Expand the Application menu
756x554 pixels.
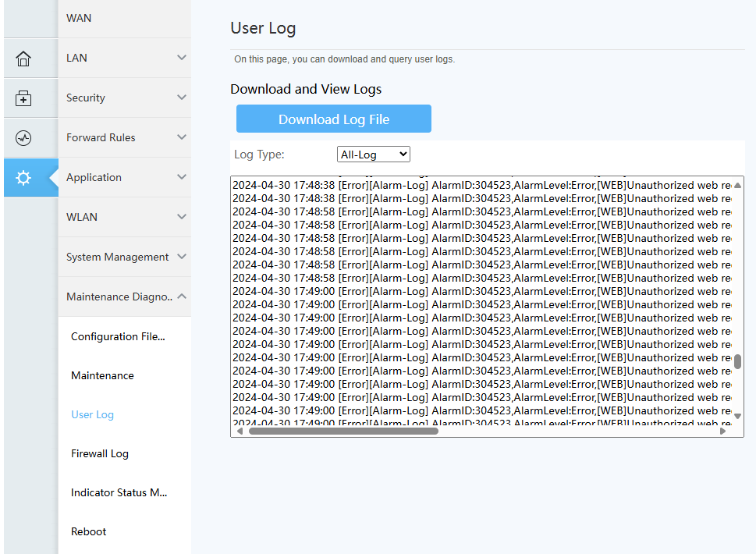[x=182, y=177]
